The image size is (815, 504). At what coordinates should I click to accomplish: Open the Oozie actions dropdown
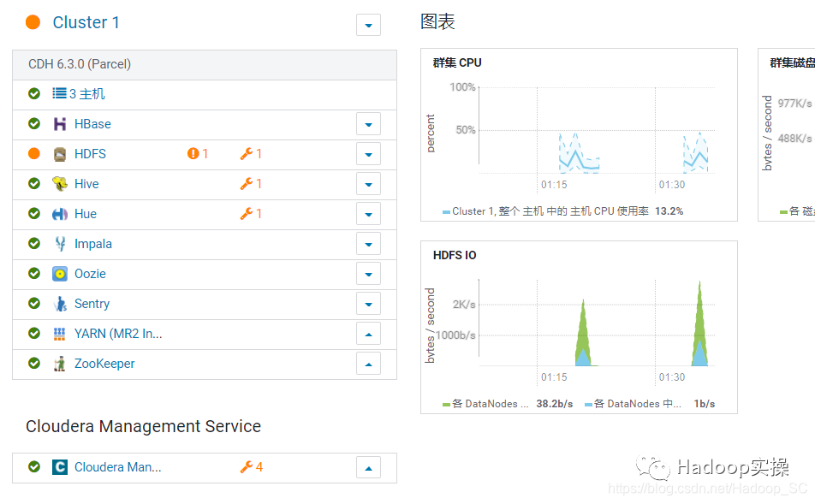[368, 274]
